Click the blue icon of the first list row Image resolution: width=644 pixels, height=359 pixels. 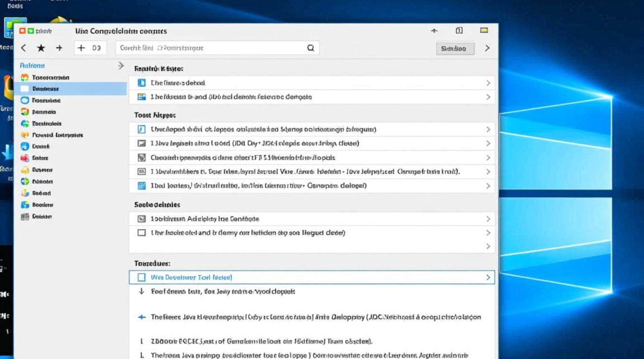(141, 83)
